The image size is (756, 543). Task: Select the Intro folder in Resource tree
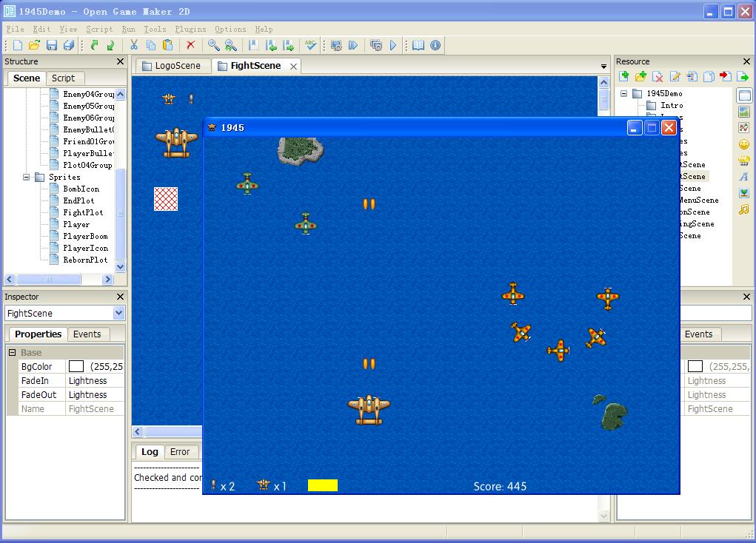point(672,105)
